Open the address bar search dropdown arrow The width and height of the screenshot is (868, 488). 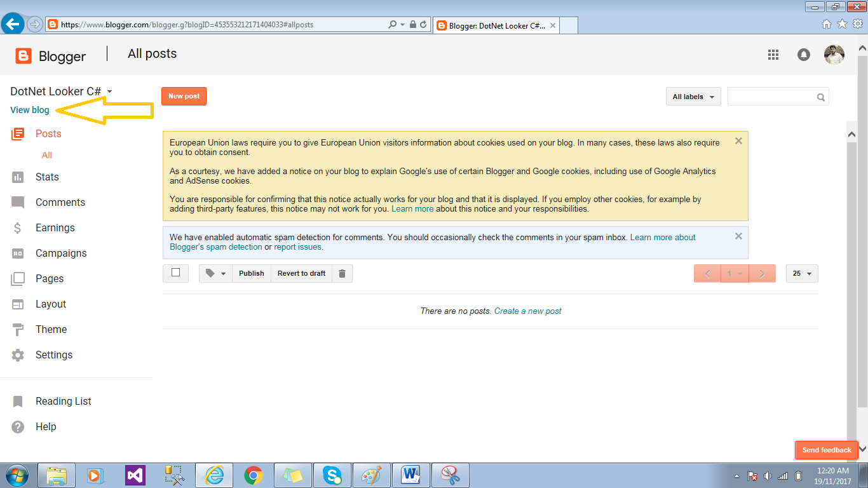tap(402, 25)
